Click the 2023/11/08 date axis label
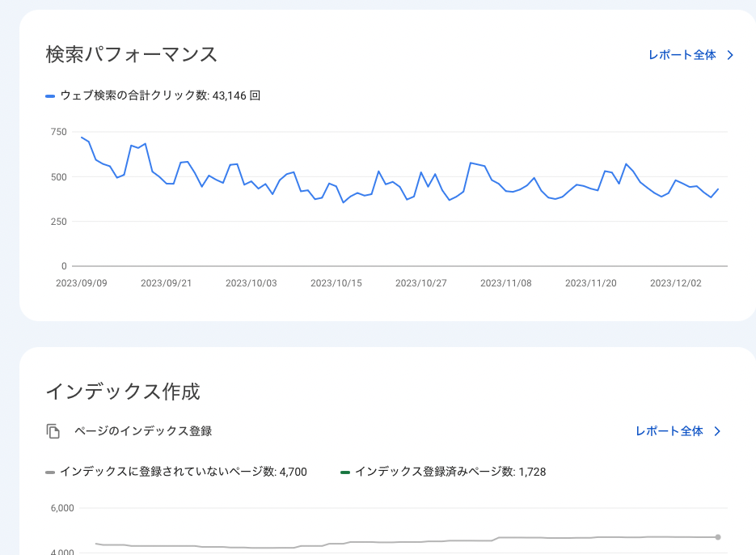The height and width of the screenshot is (555, 756). [x=506, y=283]
